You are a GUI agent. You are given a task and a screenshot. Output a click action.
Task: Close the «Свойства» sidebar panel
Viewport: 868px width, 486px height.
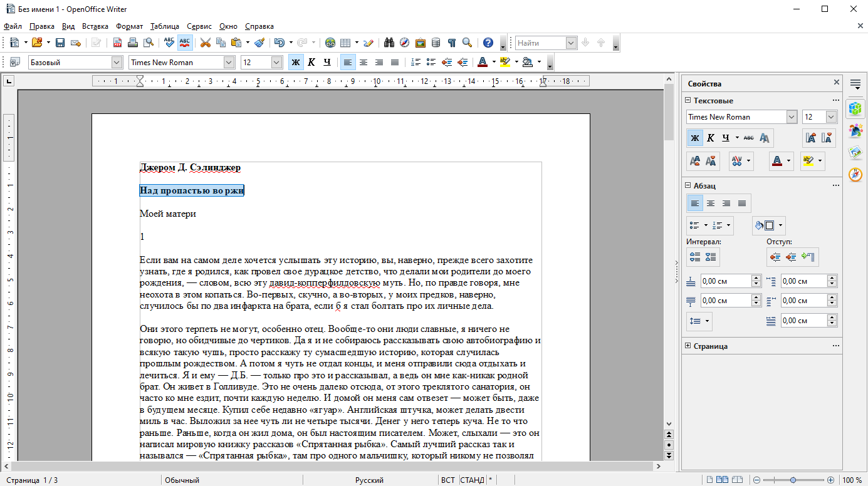pyautogui.click(x=836, y=82)
